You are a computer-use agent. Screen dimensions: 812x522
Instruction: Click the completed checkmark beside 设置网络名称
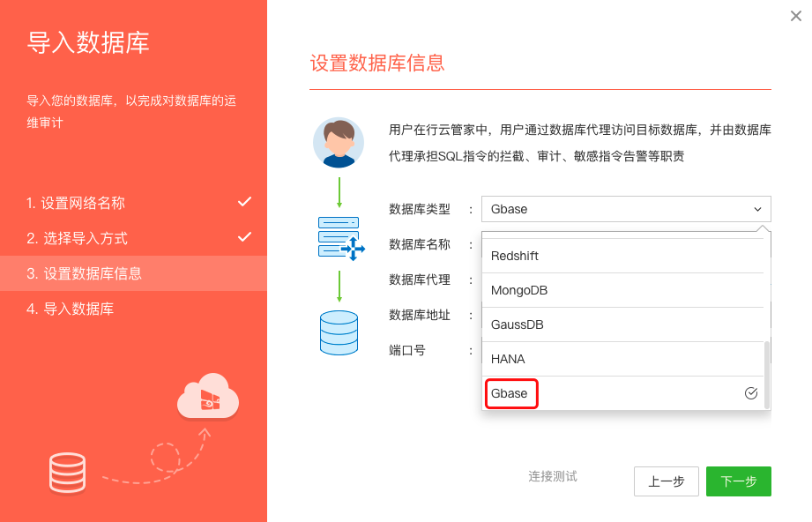[244, 202]
